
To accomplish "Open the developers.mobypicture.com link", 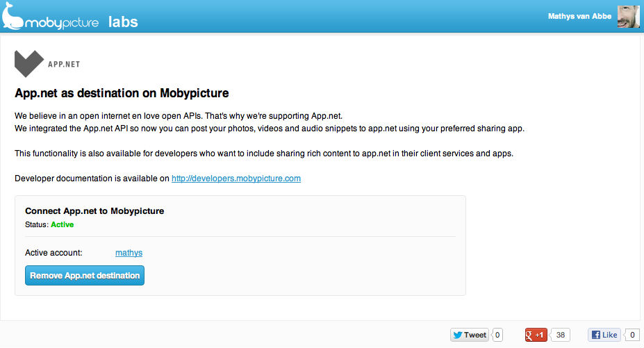I will coord(236,179).
